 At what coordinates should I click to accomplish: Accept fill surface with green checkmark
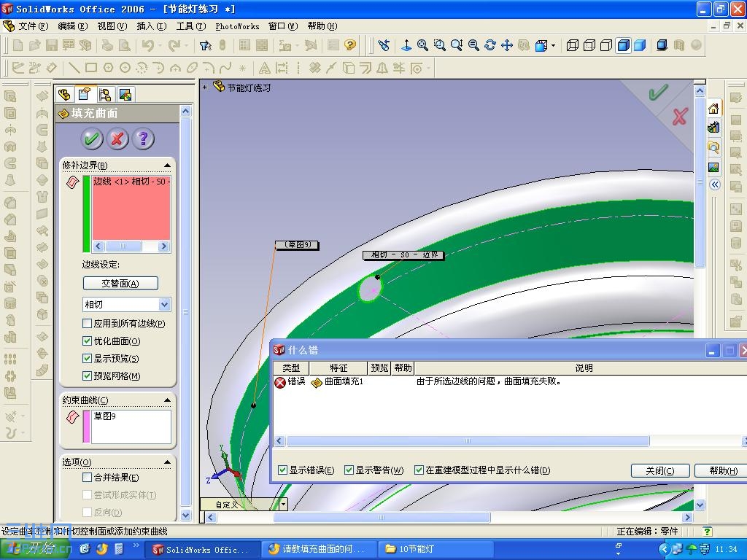(x=92, y=139)
